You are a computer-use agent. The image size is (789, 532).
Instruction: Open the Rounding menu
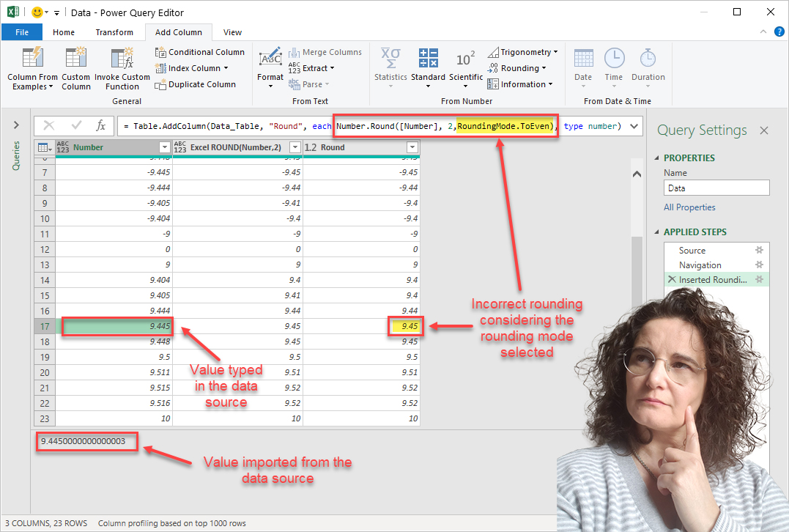click(516, 68)
